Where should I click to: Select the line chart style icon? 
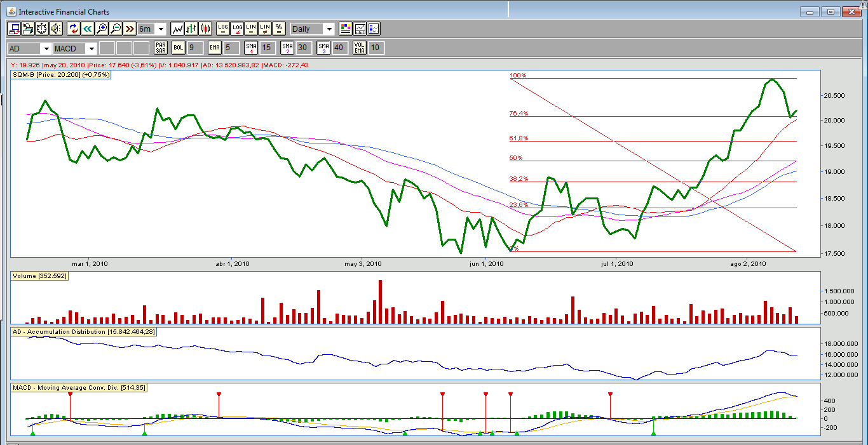coord(177,29)
